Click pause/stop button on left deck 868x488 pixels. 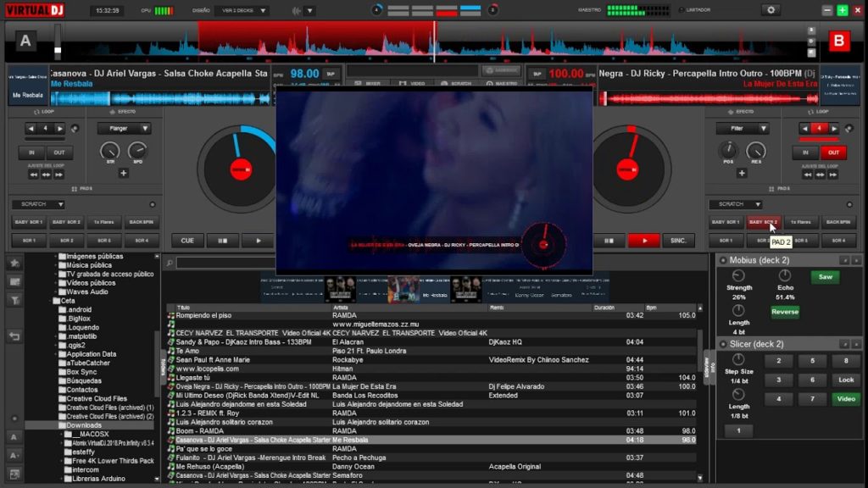[223, 241]
